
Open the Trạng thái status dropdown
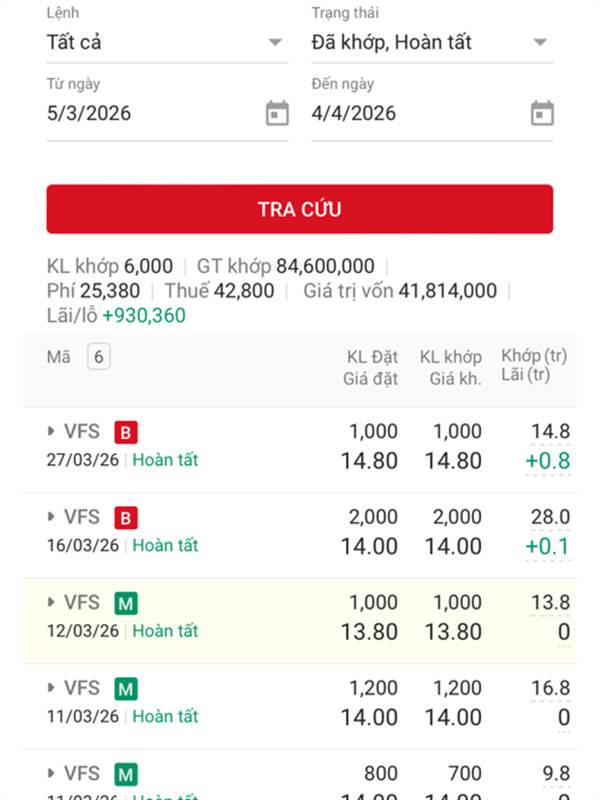point(431,43)
